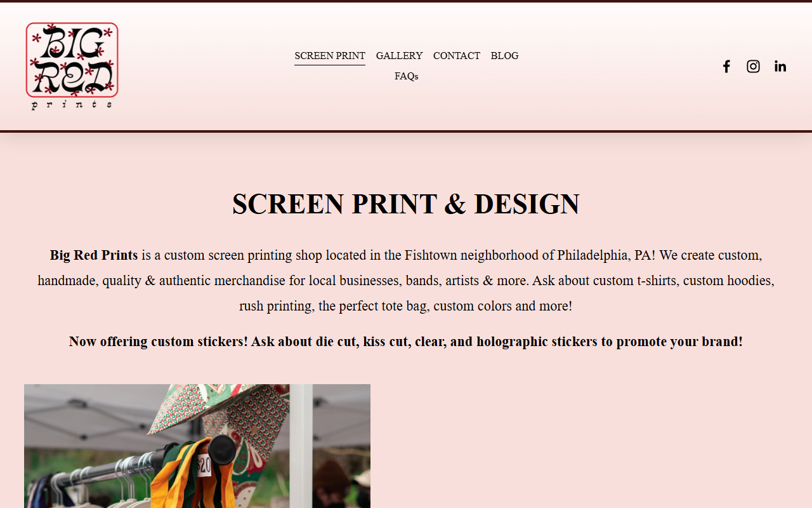Open the CONTACT page
This screenshot has width=812, height=508.
pyautogui.click(x=457, y=56)
